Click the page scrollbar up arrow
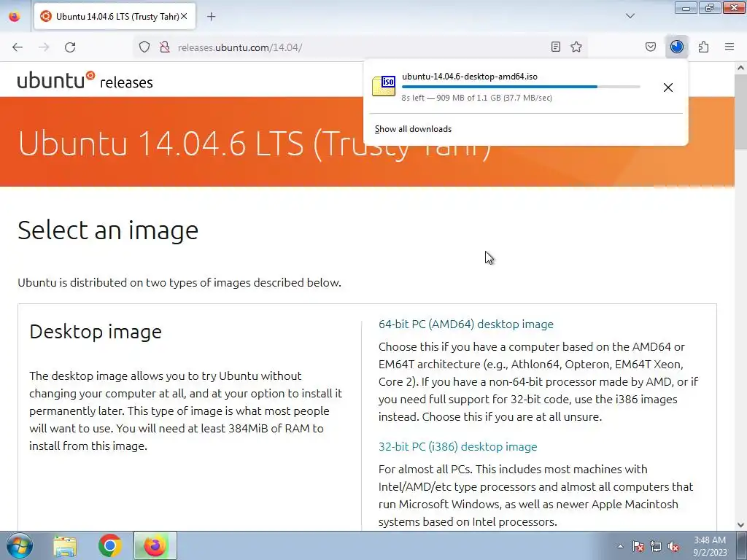747x560 pixels. [740, 68]
